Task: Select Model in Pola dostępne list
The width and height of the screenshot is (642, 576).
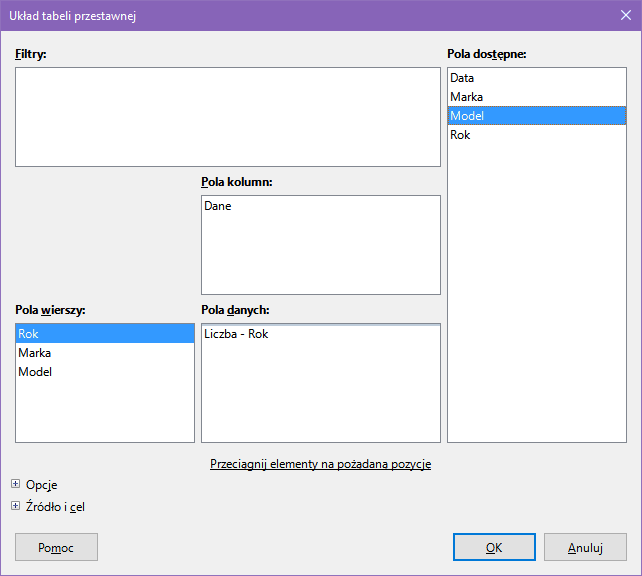Action: coord(467,116)
